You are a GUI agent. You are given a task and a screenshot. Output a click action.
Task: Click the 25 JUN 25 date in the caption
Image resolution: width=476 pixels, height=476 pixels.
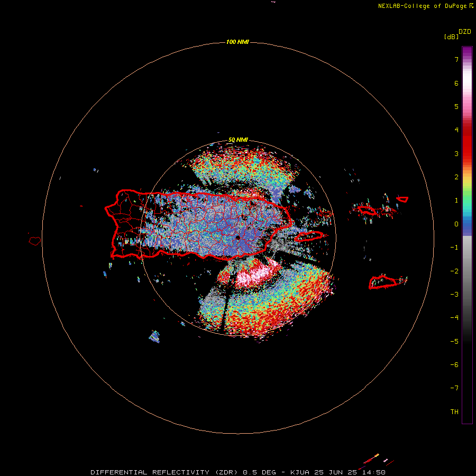336,472
